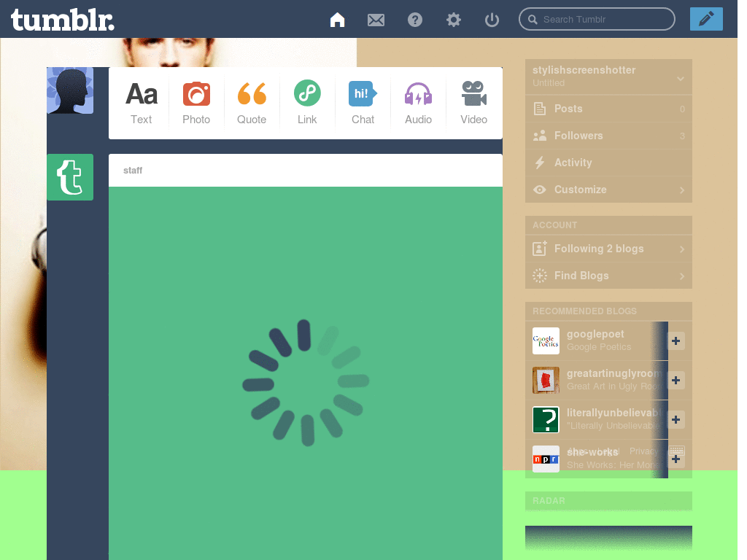Create a new Link post
Image resolution: width=747 pixels, height=560 pixels.
pyautogui.click(x=307, y=104)
